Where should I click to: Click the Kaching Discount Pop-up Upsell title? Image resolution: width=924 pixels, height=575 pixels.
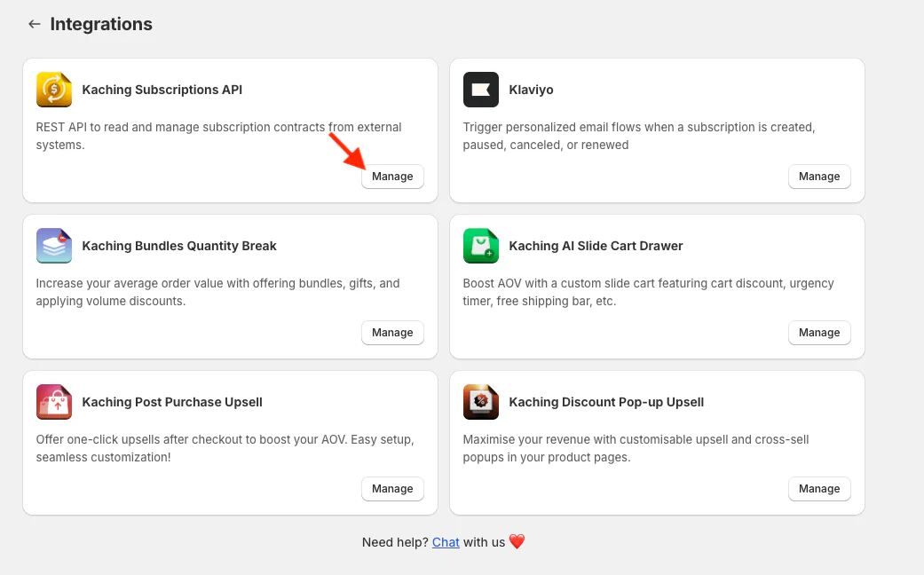click(x=606, y=402)
